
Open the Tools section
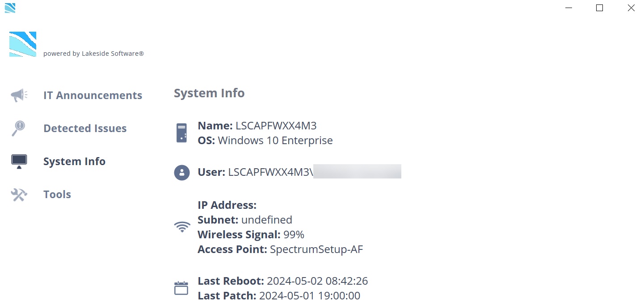click(x=57, y=195)
